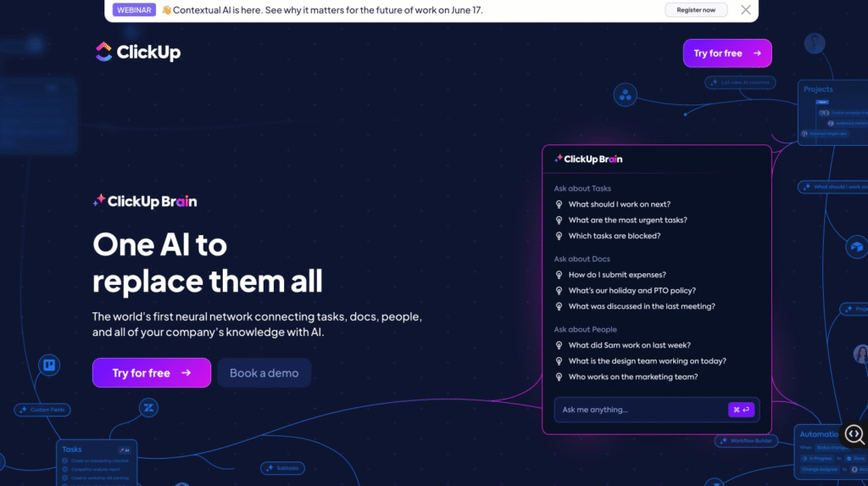Click the Projects card title at top right
This screenshot has height=486, width=868.
tap(818, 89)
